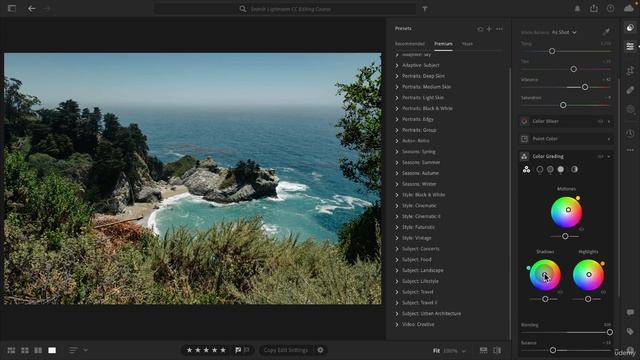Toggle the filmstrip display icon

tap(484, 350)
